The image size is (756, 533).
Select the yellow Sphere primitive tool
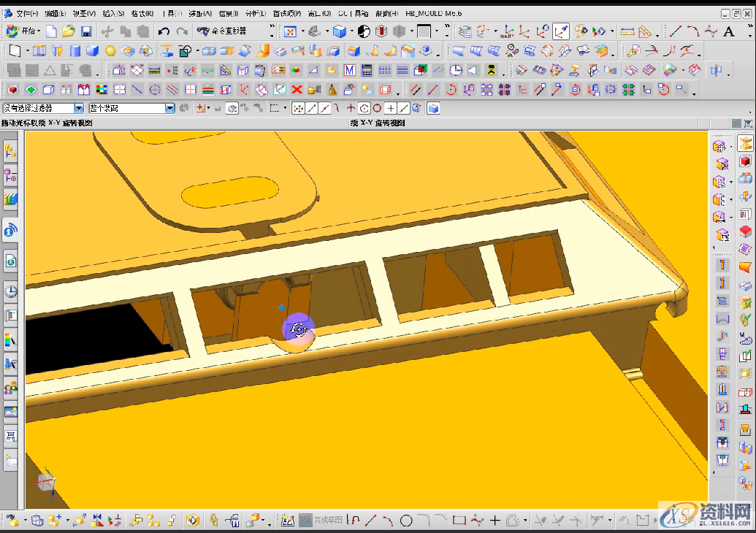110,51
